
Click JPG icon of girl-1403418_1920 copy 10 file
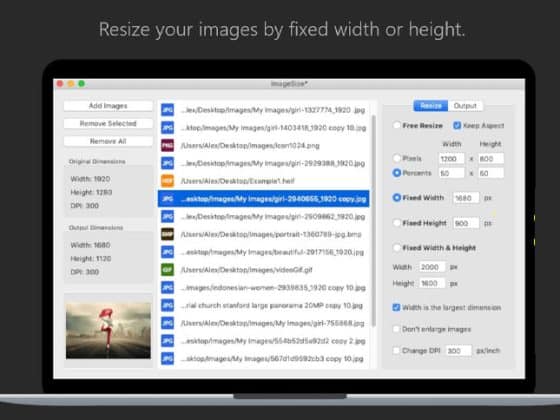168,128
